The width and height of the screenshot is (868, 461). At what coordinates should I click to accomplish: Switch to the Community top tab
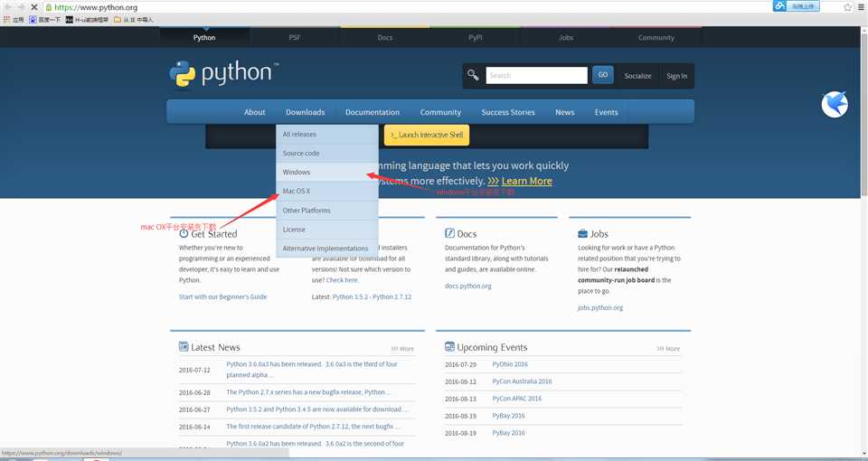coord(656,37)
